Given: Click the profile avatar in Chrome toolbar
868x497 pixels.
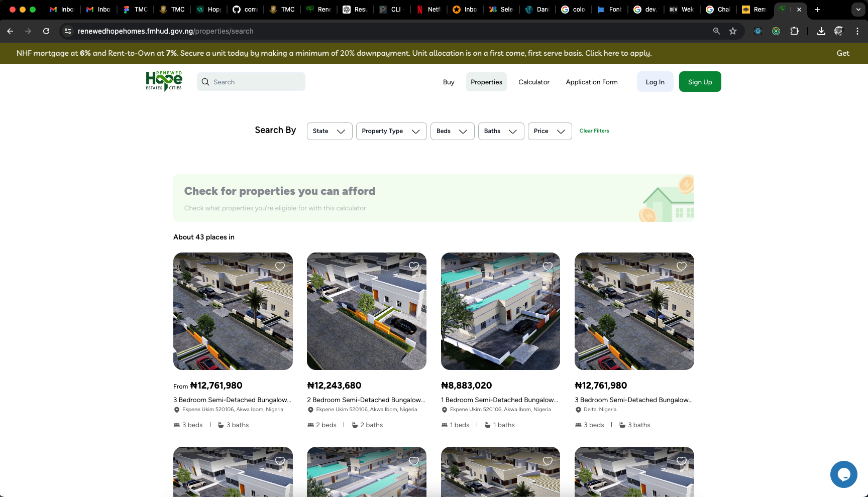Looking at the screenshot, I should point(839,31).
